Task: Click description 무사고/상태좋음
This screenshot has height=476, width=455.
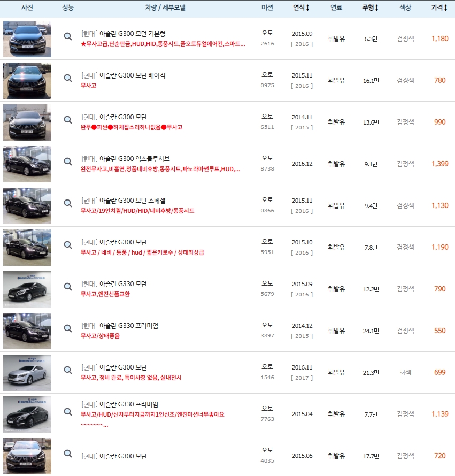Action: point(100,336)
